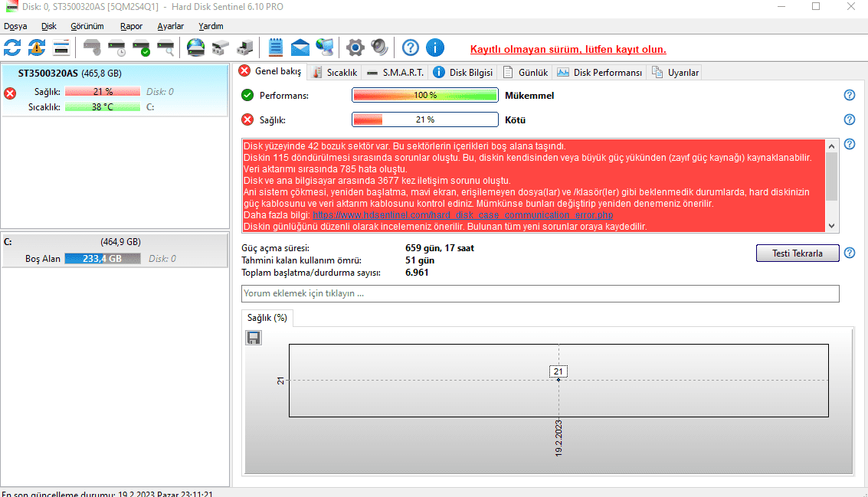
Task: Click help icon next to Performans bar
Action: (849, 96)
